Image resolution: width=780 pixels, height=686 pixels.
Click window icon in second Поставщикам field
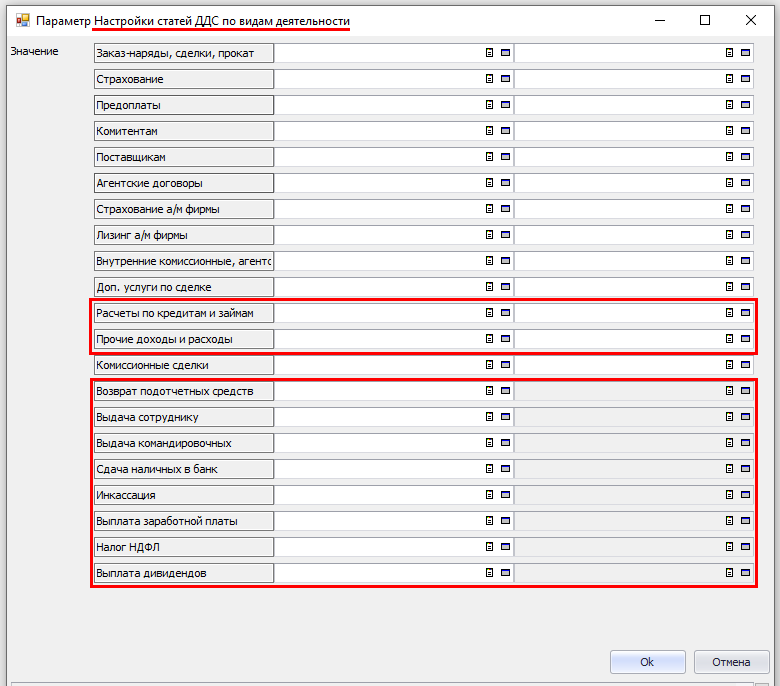[745, 157]
